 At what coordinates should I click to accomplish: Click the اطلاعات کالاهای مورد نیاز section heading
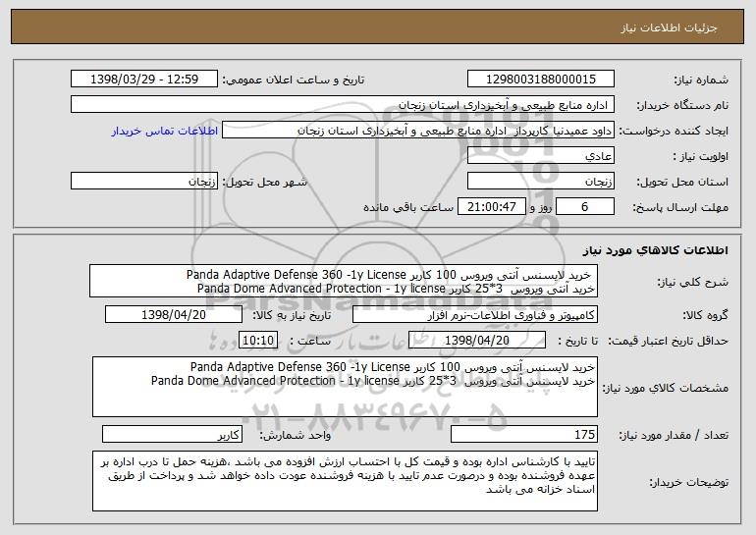click(655, 250)
